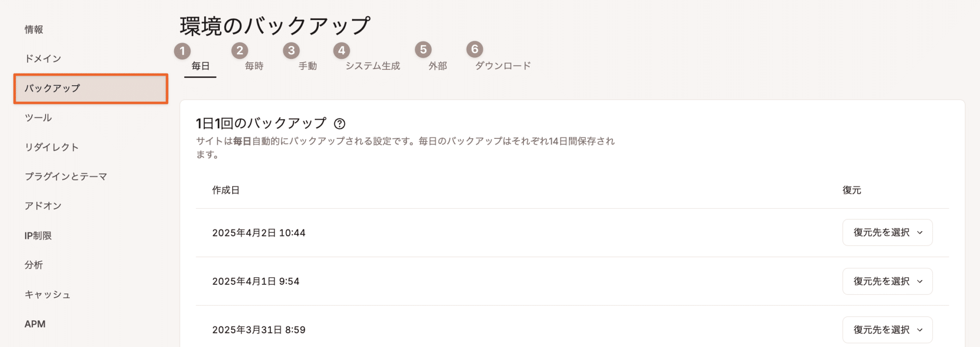Open プラグインとテーマ sidebar page
The width and height of the screenshot is (980, 347).
click(x=66, y=177)
